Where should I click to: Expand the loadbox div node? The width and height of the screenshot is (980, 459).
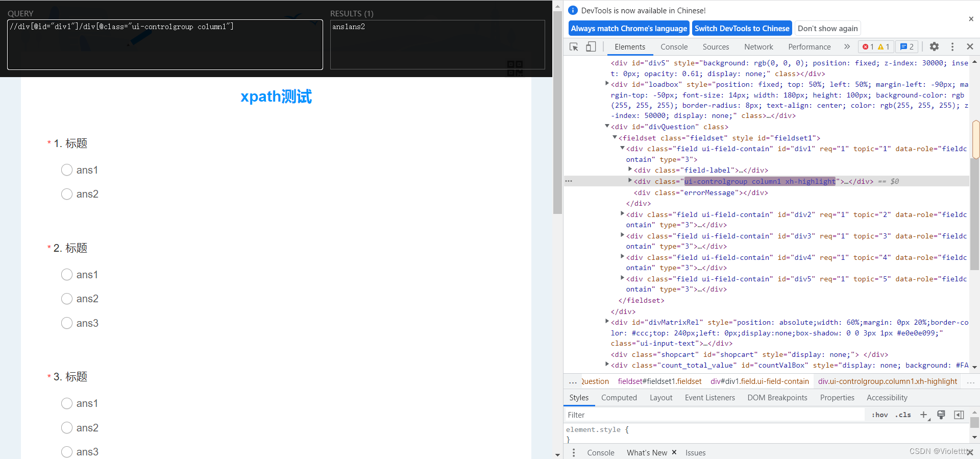click(607, 83)
